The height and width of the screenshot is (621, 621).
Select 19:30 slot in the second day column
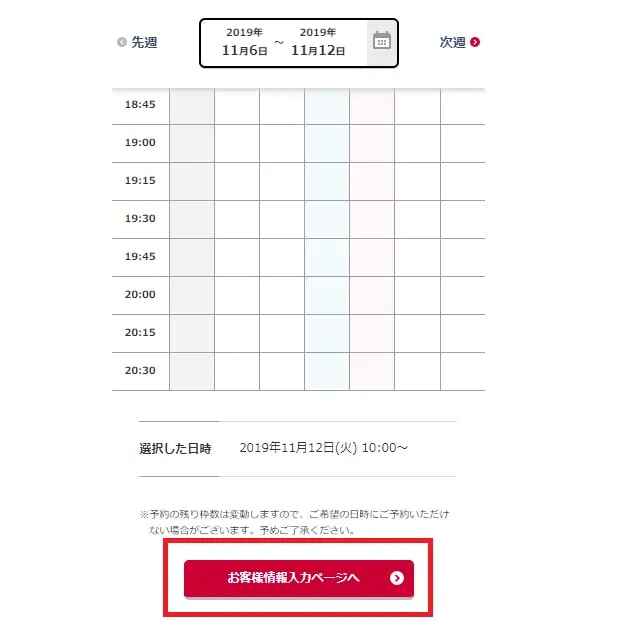[237, 219]
